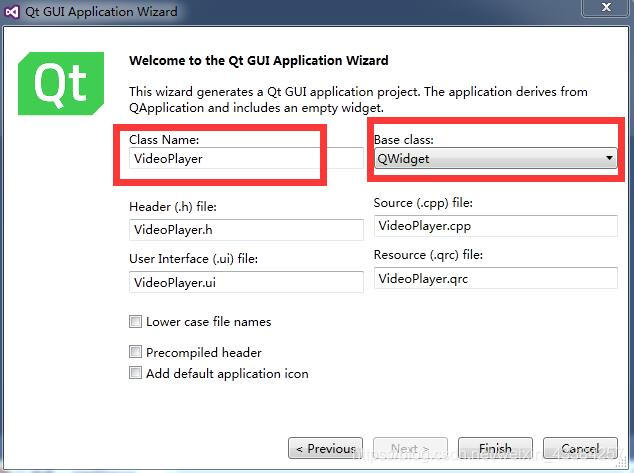Click the Header (.h) file label

point(173,207)
